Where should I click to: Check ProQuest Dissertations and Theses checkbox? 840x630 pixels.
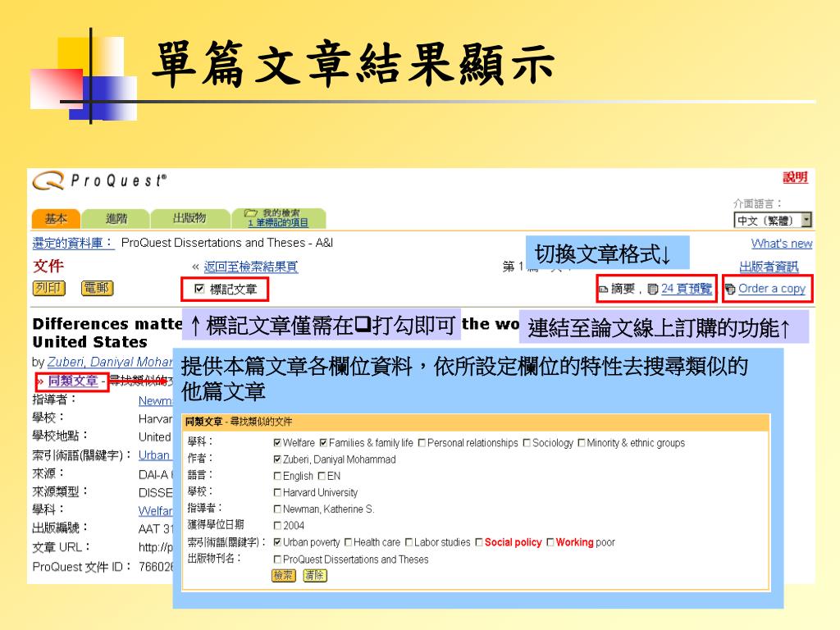tap(277, 559)
